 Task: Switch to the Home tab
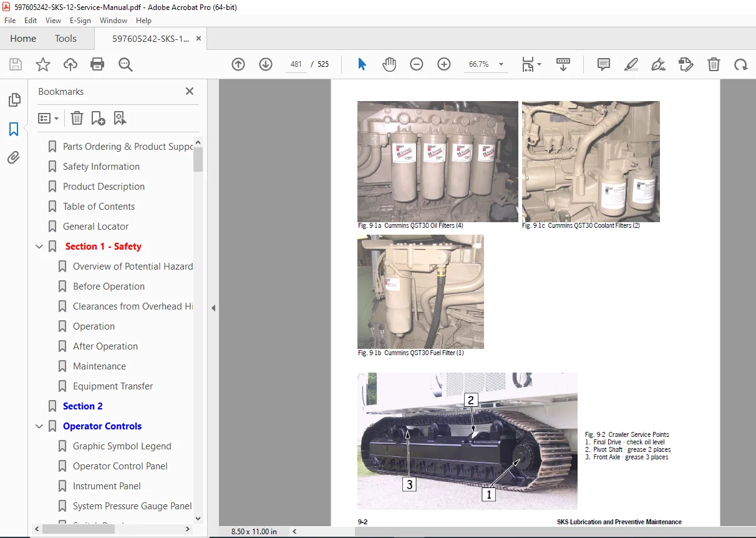pos(23,38)
